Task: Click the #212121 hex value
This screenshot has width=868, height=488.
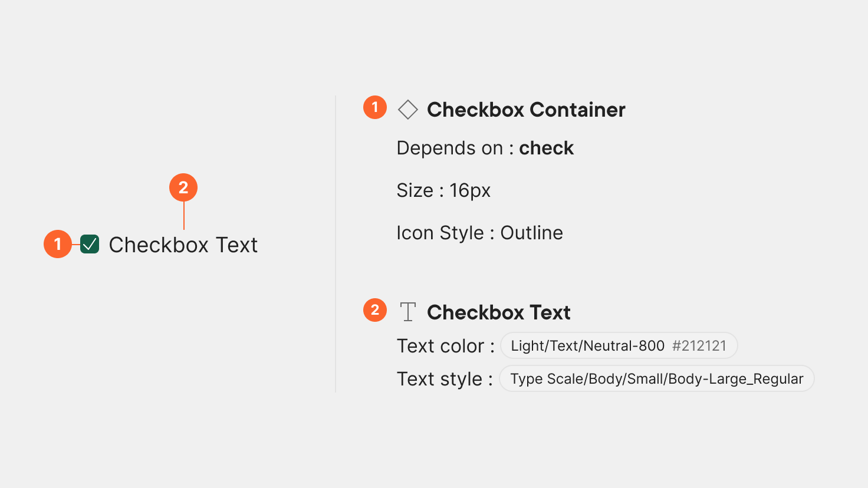Action: (699, 346)
